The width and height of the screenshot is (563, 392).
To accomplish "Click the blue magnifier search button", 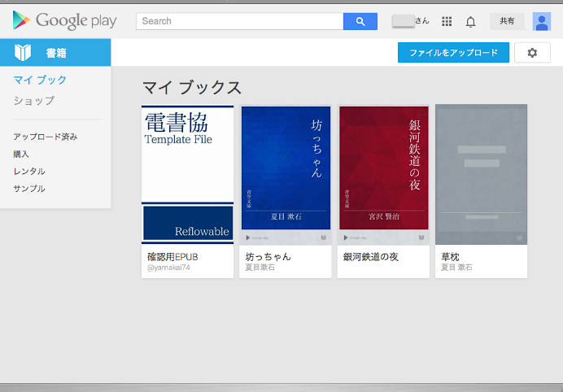I will point(360,21).
